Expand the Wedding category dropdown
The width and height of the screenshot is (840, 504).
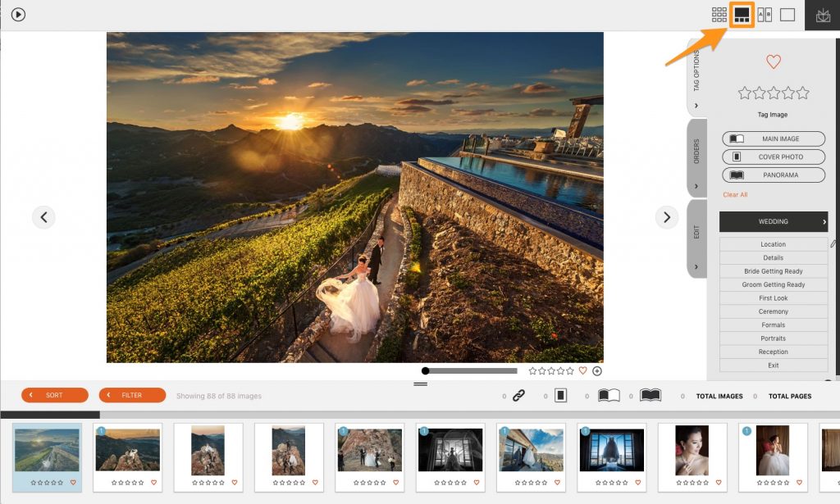point(774,221)
